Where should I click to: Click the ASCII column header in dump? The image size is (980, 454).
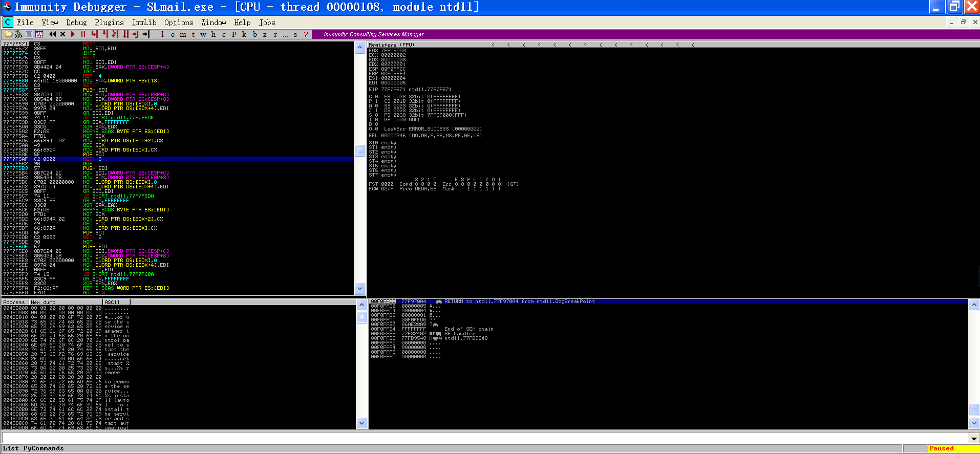point(117,302)
